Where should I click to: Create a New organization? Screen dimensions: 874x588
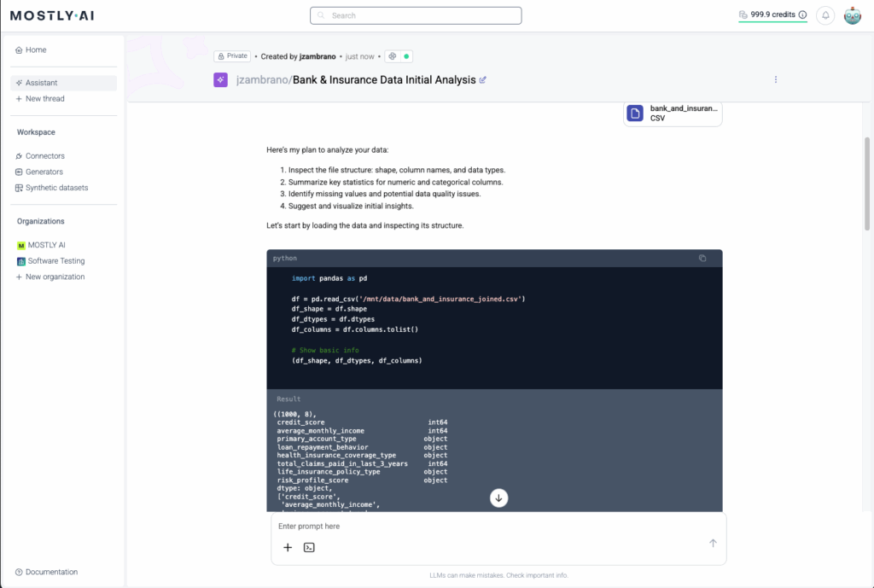[50, 277]
